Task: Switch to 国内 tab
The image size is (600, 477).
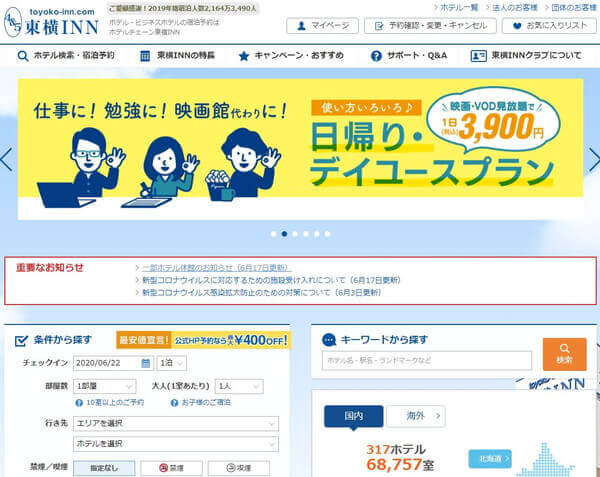Action: (x=354, y=416)
